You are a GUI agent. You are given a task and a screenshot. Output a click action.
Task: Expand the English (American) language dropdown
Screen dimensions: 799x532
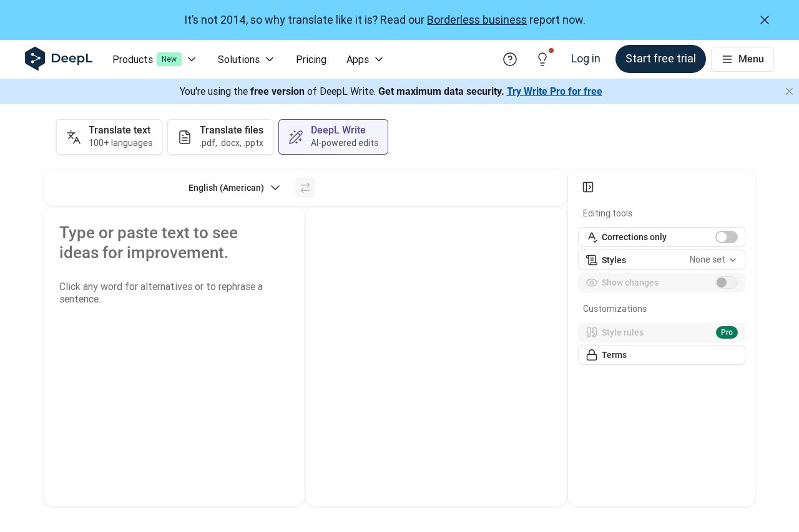[234, 188]
